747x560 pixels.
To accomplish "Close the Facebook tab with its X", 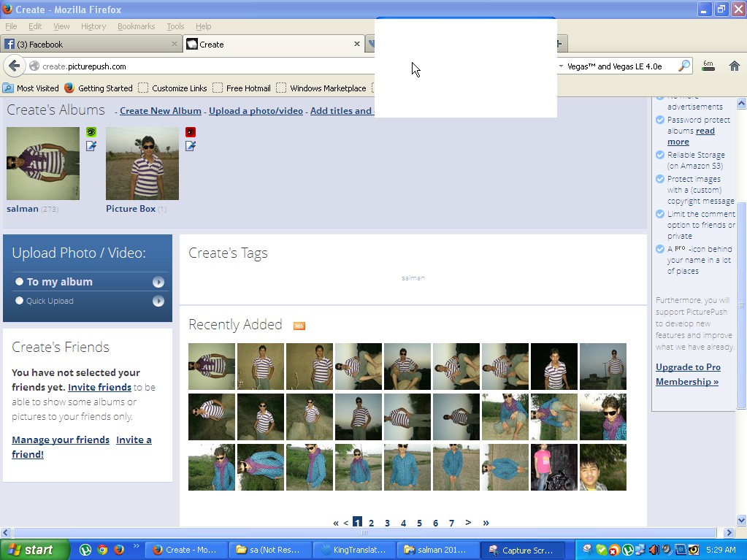I will (x=175, y=44).
